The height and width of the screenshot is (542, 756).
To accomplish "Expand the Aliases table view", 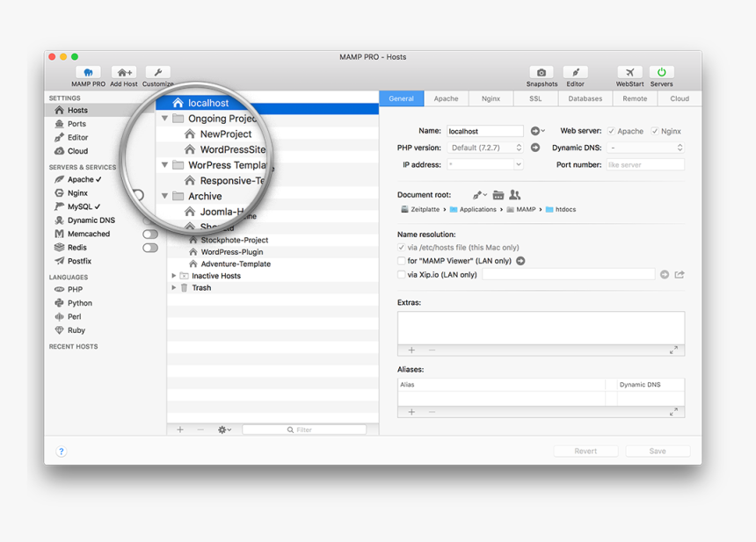I will pyautogui.click(x=673, y=412).
